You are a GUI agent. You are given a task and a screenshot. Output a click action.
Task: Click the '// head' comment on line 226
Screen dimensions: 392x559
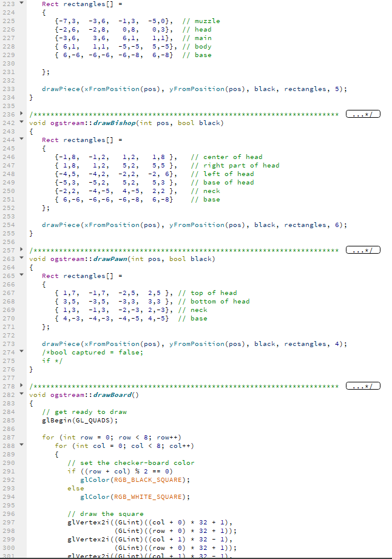[197, 30]
